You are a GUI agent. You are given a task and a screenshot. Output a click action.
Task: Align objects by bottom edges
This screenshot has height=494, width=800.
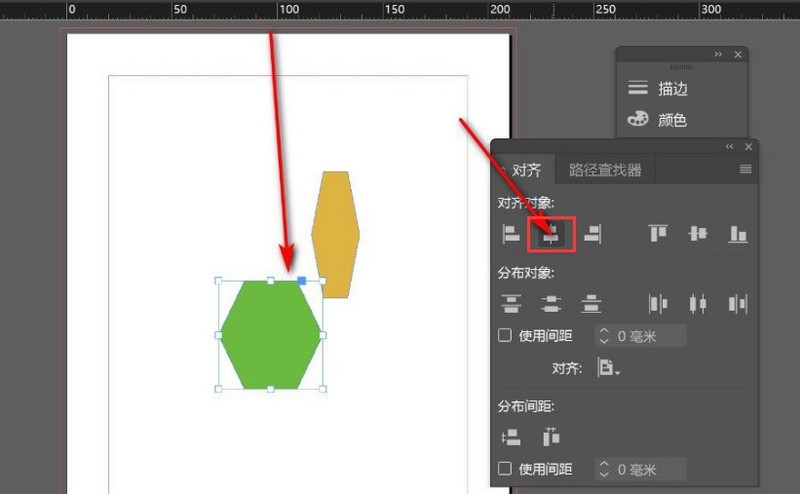pos(738,234)
